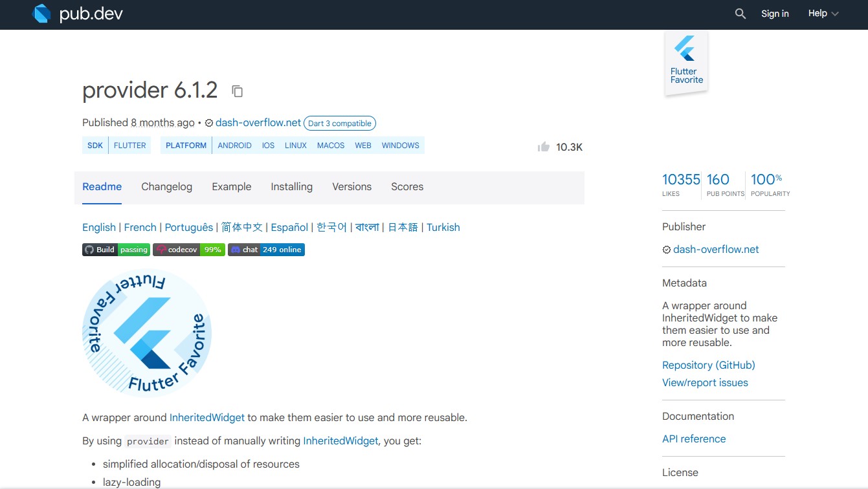Open the French readme link

tap(140, 227)
